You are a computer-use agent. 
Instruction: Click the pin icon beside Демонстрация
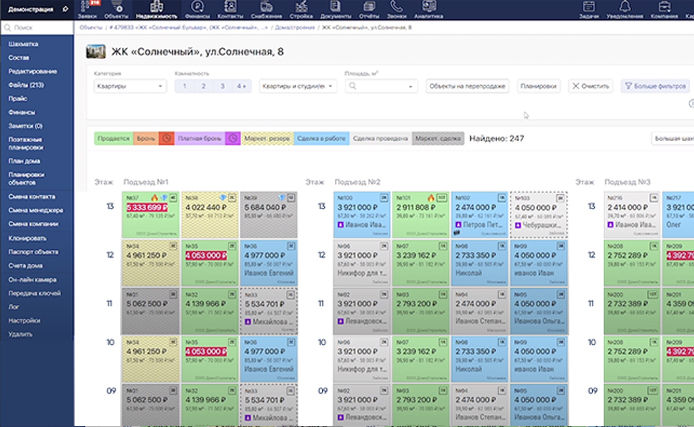pos(66,9)
